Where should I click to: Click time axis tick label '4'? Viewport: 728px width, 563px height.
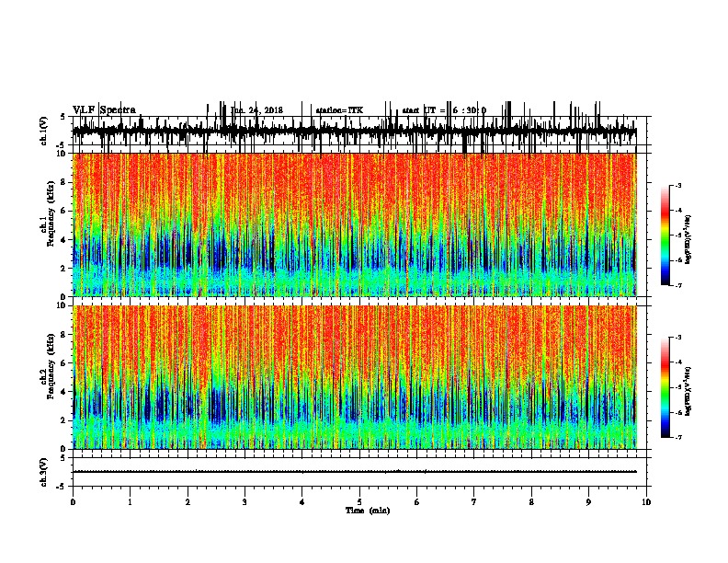coord(302,502)
